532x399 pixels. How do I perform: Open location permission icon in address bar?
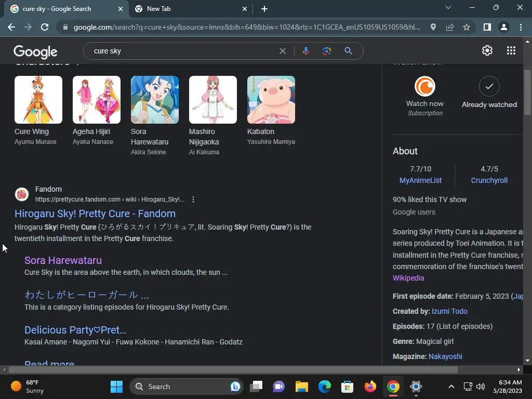tap(433, 27)
